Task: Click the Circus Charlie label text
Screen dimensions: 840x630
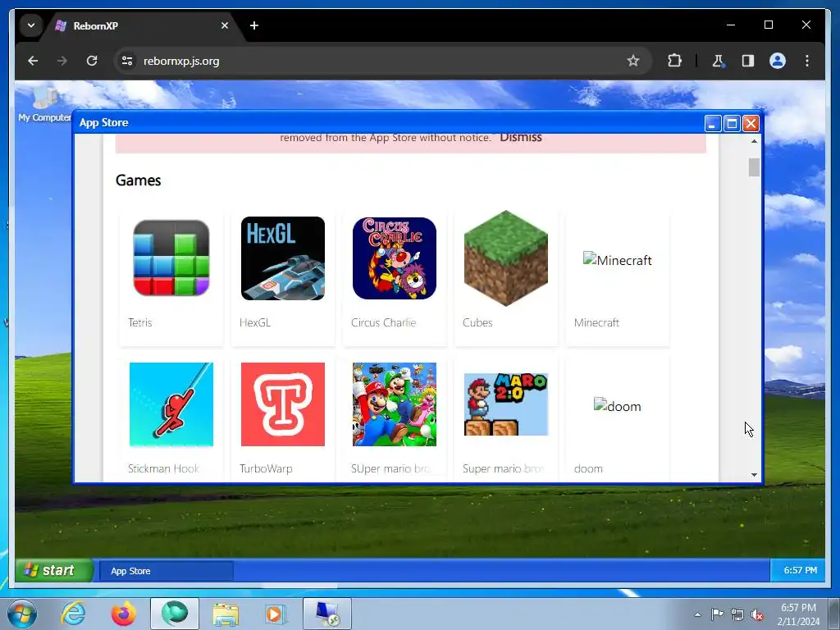Action: pos(384,322)
